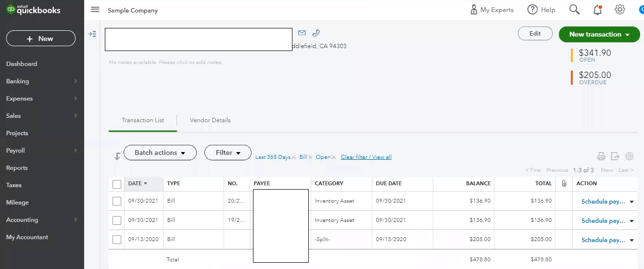This screenshot has width=644, height=269.
Task: Print the transaction list
Action: [601, 156]
